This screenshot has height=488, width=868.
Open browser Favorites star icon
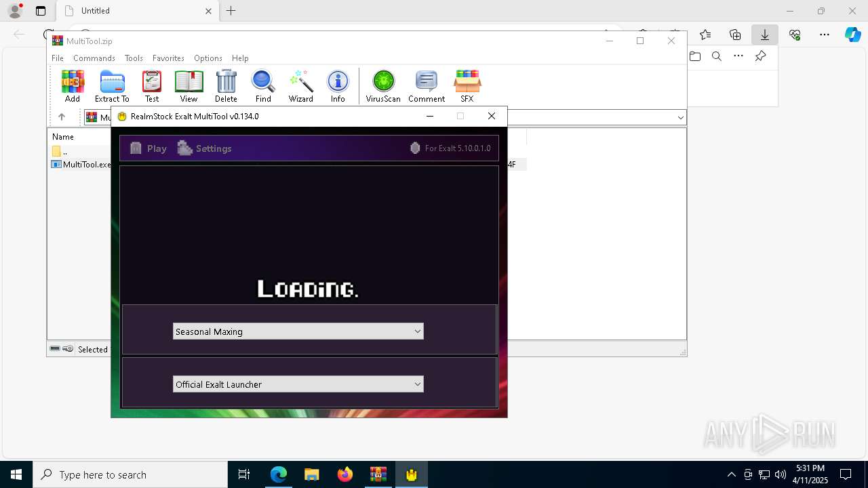pyautogui.click(x=705, y=35)
